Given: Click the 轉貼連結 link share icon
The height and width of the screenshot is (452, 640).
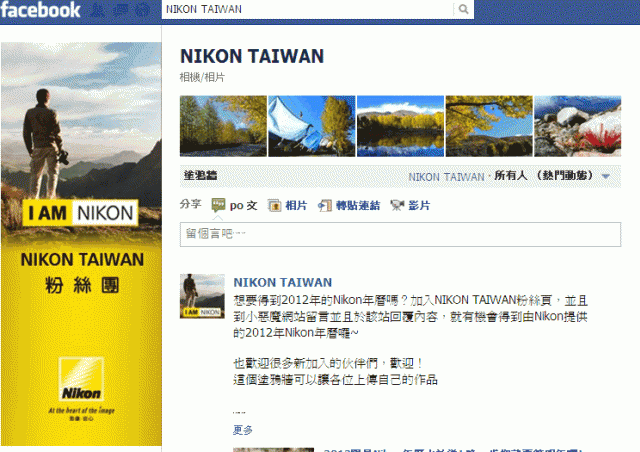Looking at the screenshot, I should (324, 205).
